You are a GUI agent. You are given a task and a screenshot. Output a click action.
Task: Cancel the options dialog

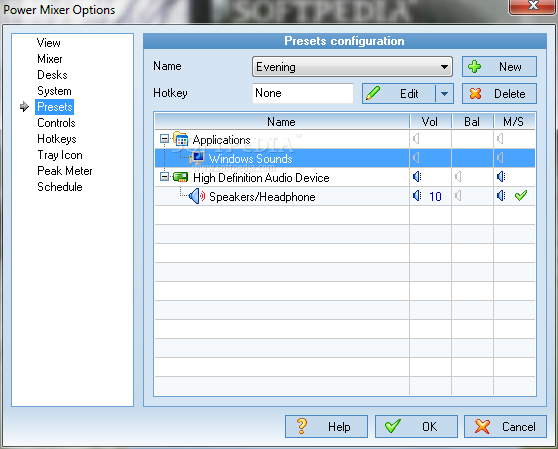[x=505, y=426]
